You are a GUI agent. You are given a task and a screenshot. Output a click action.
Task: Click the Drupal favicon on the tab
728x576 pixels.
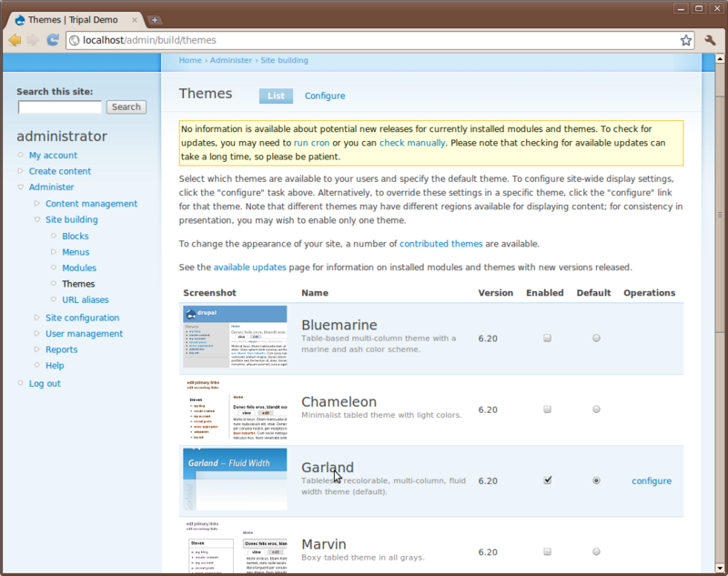coord(19,20)
